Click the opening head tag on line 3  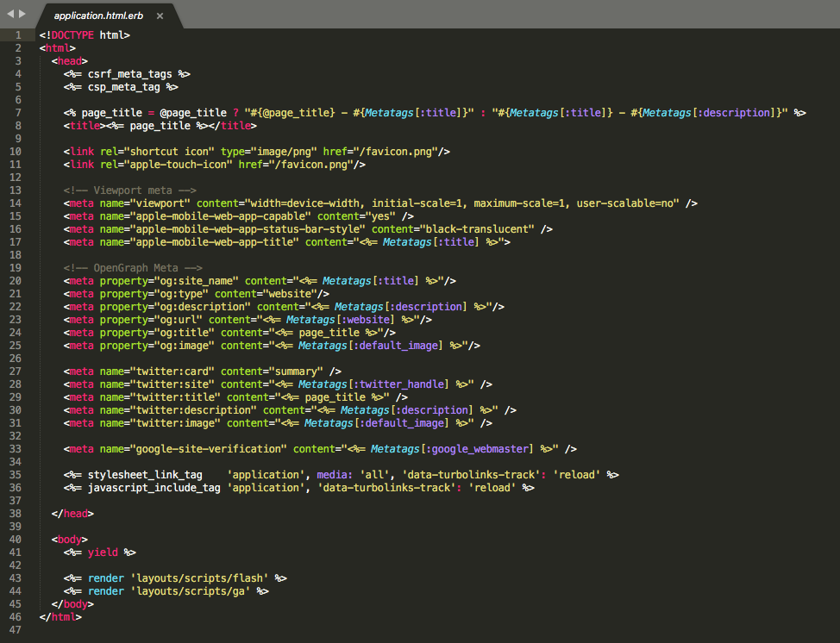(x=70, y=61)
